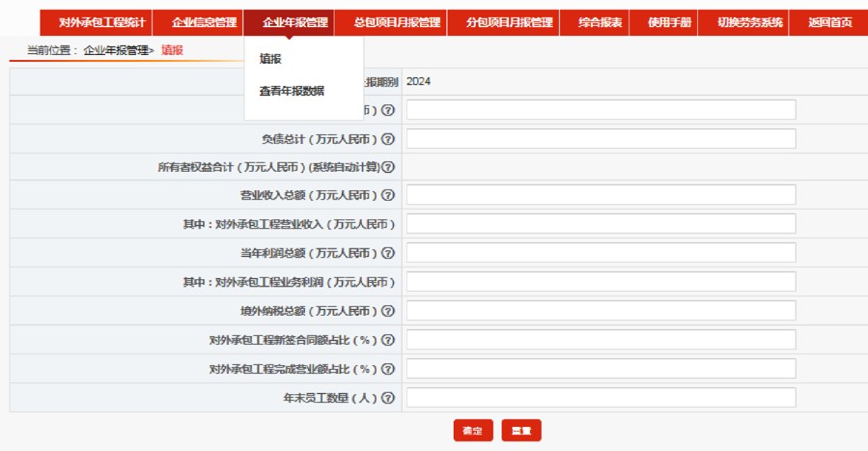Image resolution: width=868 pixels, height=451 pixels.
Task: Click the help icon beside 负债总计
Action: (x=389, y=139)
